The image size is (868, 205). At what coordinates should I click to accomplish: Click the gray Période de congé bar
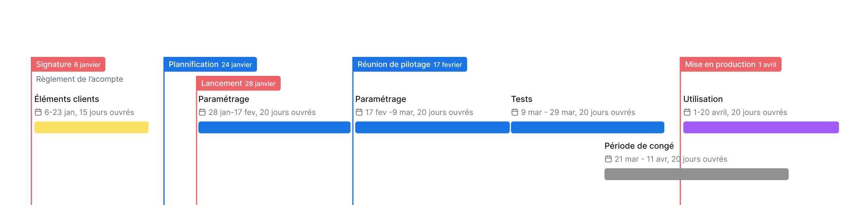pos(696,174)
